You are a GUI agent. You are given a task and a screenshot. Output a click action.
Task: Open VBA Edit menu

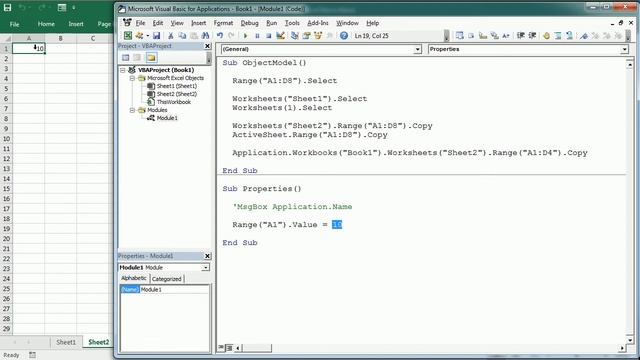158,23
